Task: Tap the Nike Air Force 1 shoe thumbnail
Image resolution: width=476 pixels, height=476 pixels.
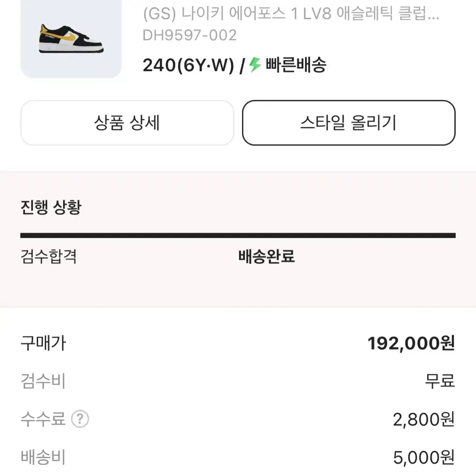Action: [x=71, y=39]
